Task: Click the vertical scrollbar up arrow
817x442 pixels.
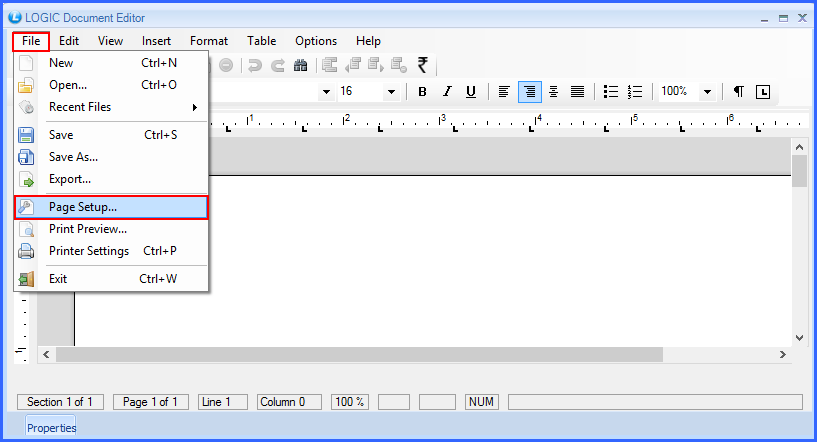Action: click(x=799, y=147)
